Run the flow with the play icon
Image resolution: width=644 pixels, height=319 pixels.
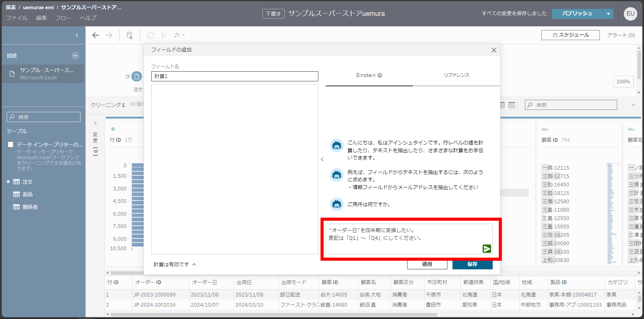[x=164, y=35]
